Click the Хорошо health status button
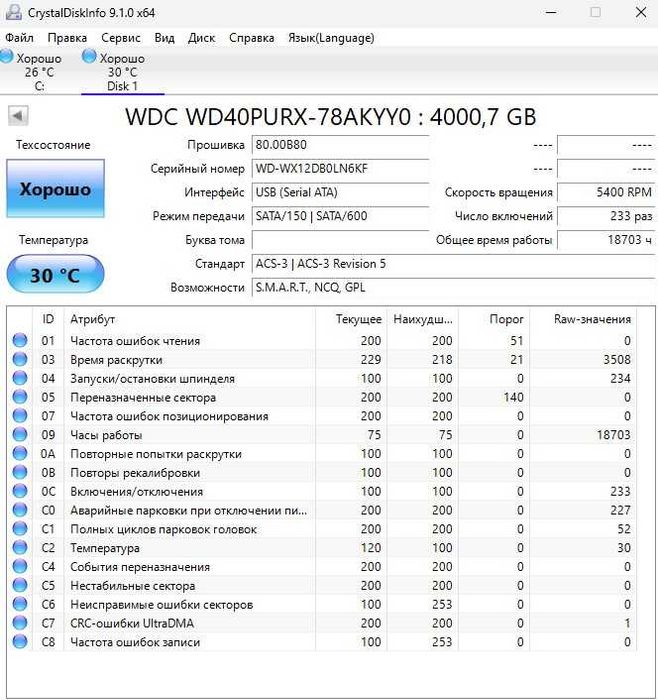658x700 pixels. 55,189
